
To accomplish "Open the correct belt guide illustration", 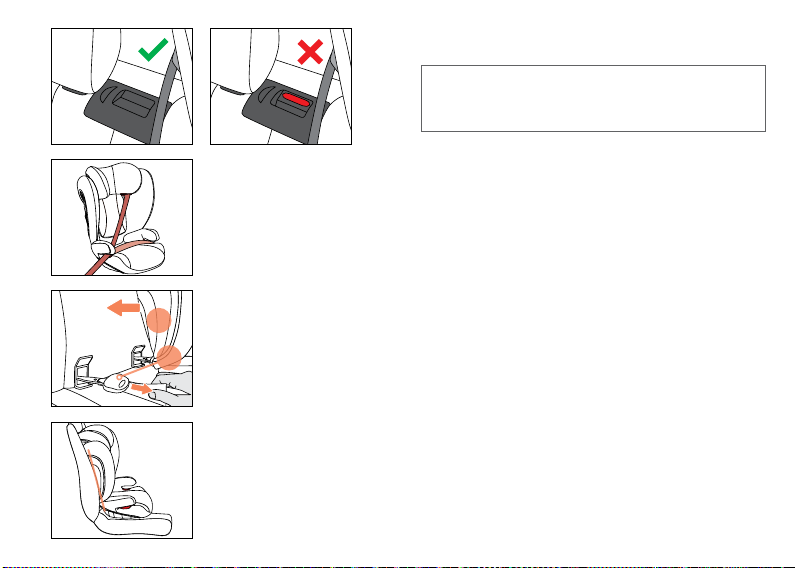I will (x=122, y=86).
